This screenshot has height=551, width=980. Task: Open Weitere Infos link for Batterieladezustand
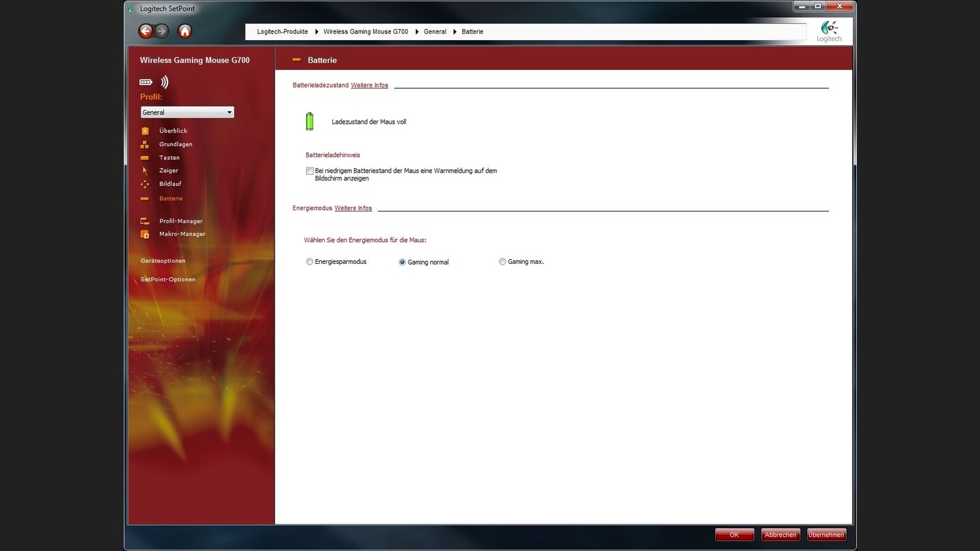[370, 85]
